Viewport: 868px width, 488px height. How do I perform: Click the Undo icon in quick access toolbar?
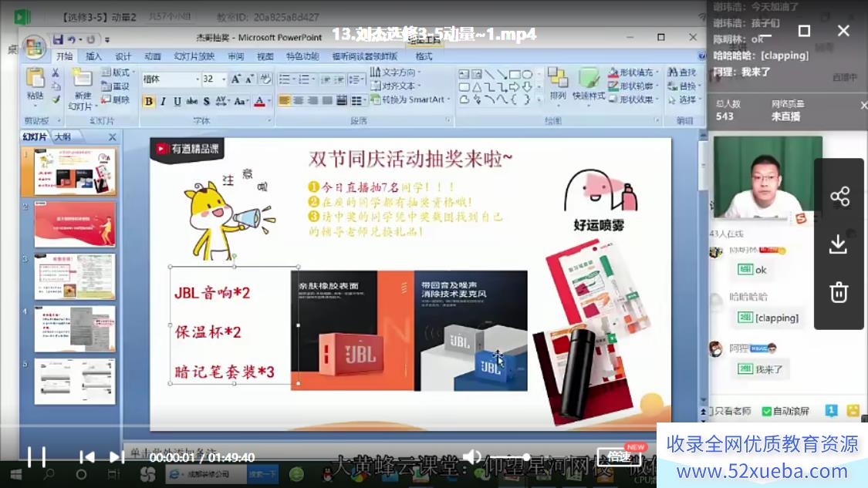(72, 39)
